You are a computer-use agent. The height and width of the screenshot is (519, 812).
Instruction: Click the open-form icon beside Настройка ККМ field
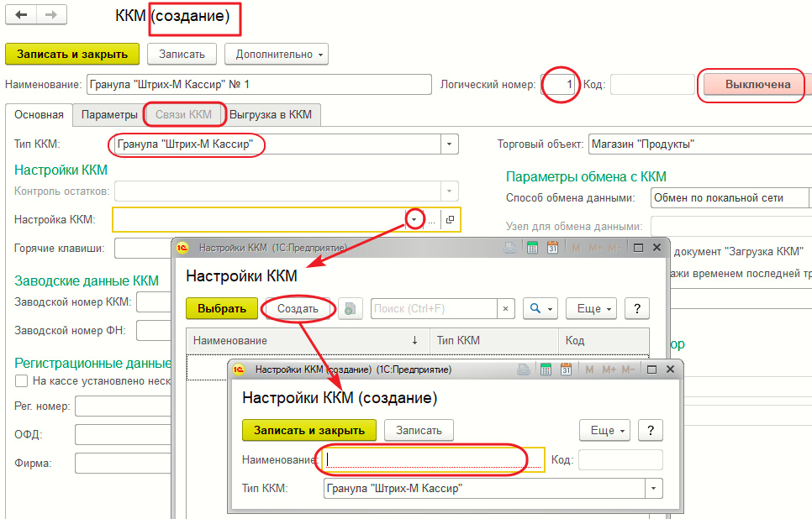coord(450,220)
